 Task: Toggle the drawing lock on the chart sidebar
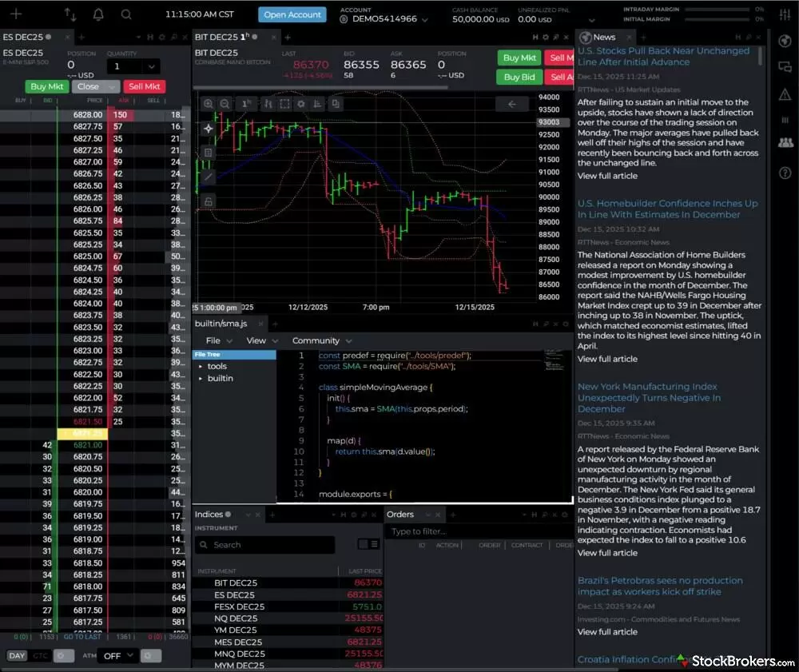[209, 201]
